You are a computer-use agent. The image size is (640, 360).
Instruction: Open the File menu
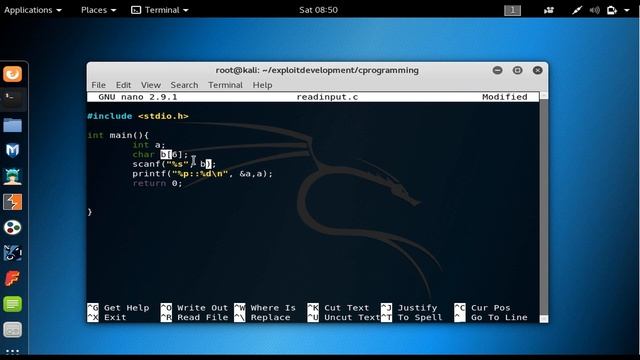[x=98, y=85]
